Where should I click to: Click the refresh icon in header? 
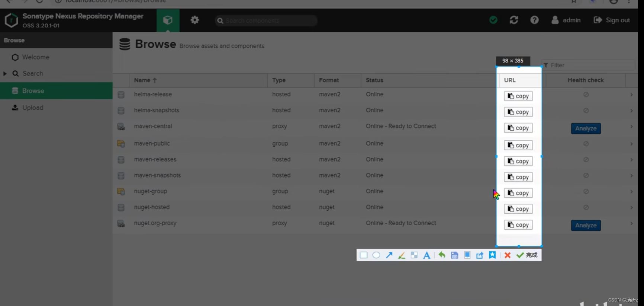514,20
